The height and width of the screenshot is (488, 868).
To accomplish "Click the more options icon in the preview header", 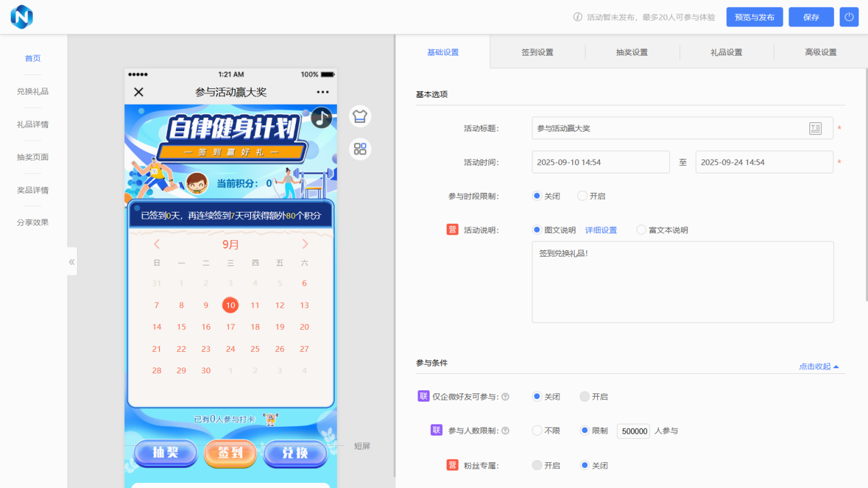I will [322, 91].
